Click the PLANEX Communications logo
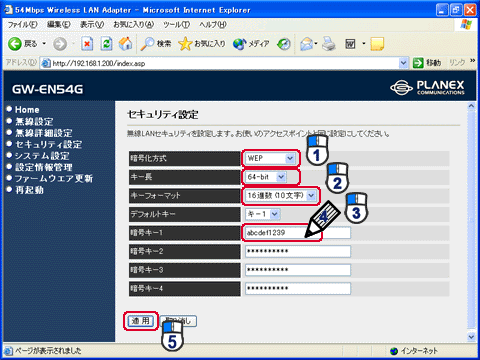480x360 pixels. pos(427,88)
